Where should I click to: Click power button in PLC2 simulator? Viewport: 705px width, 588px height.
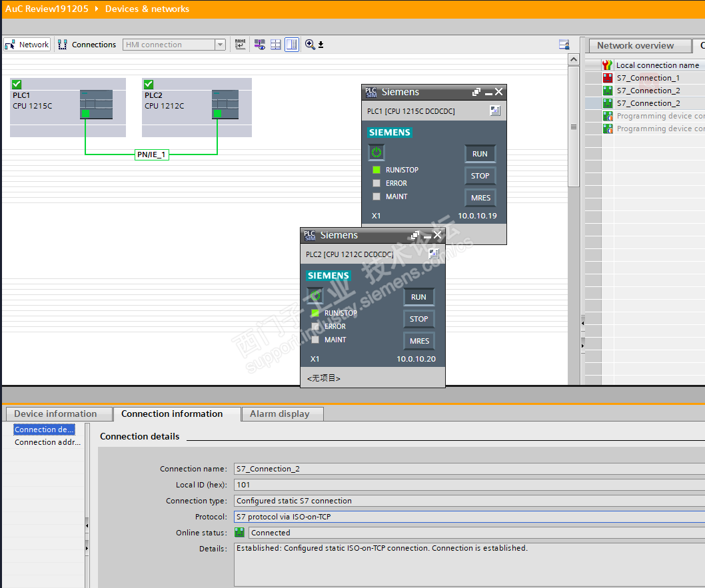point(315,296)
